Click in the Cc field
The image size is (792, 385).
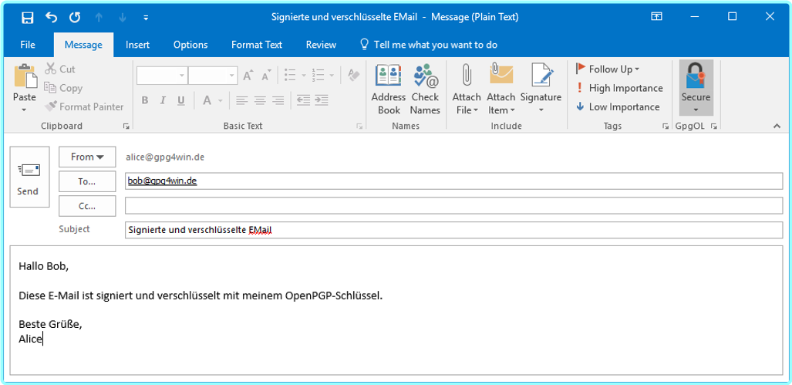point(454,206)
